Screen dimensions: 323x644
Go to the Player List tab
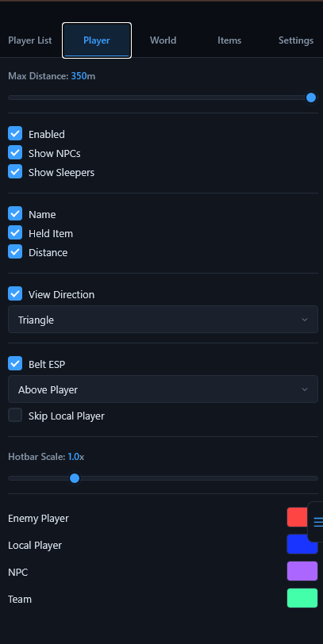[x=30, y=40]
